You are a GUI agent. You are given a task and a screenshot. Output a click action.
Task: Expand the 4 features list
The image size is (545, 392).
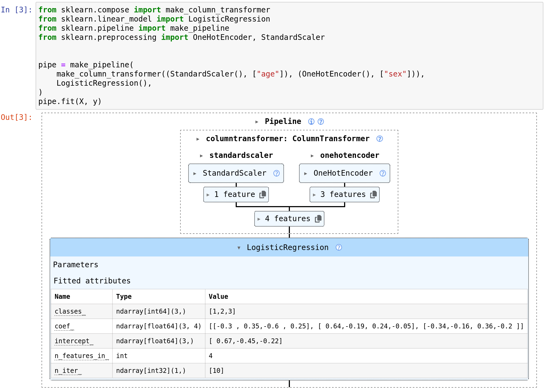(x=259, y=219)
